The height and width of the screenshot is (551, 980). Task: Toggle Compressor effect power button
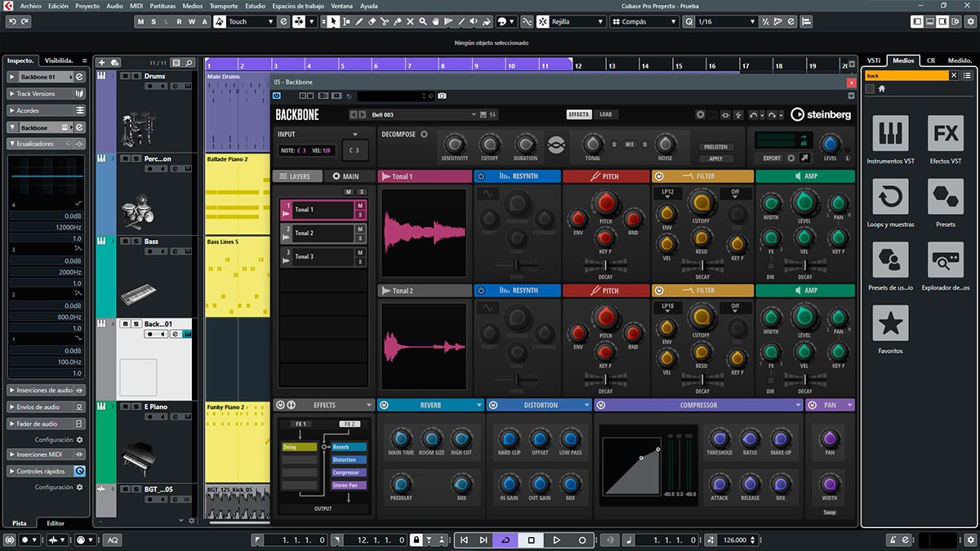(x=600, y=405)
